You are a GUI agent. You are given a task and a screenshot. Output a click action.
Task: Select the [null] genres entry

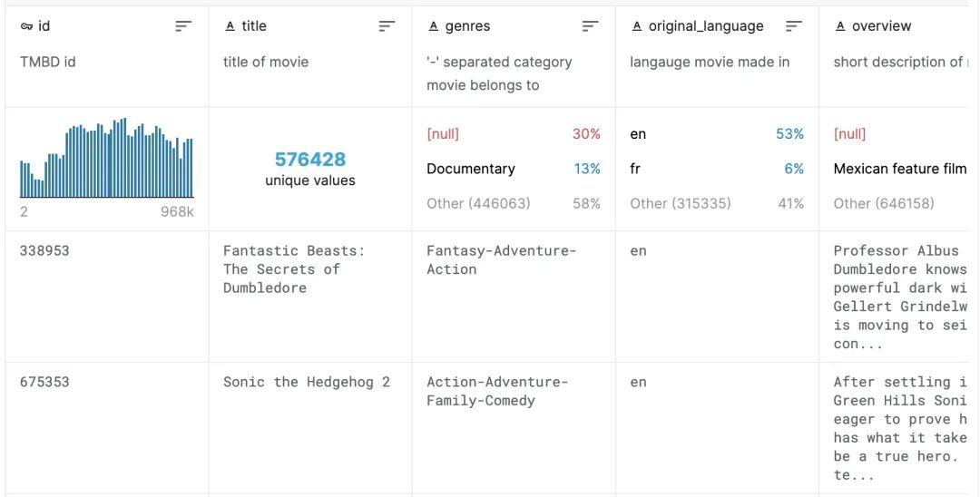pos(443,134)
